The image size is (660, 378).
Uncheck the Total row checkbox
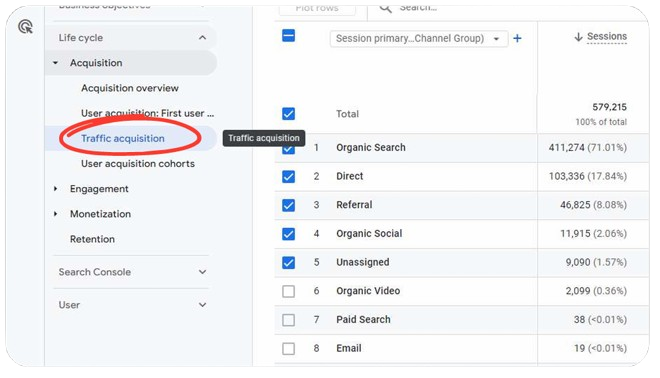[x=288, y=114]
